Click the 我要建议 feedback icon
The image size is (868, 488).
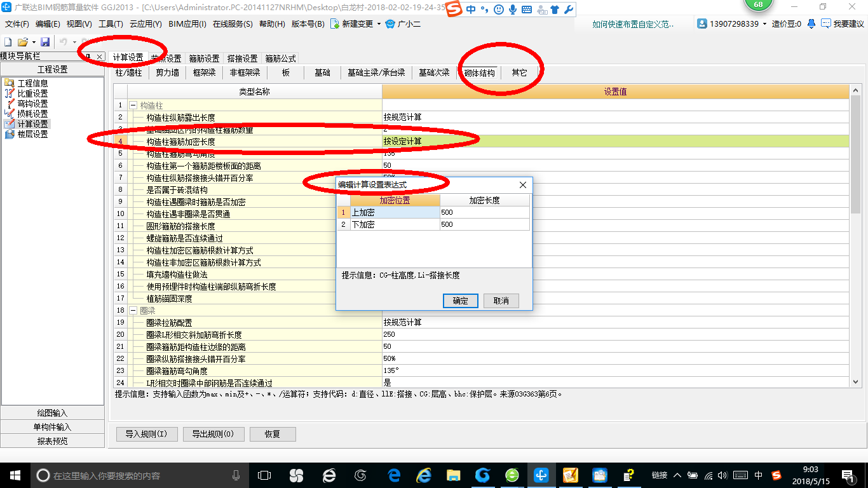[x=826, y=24]
